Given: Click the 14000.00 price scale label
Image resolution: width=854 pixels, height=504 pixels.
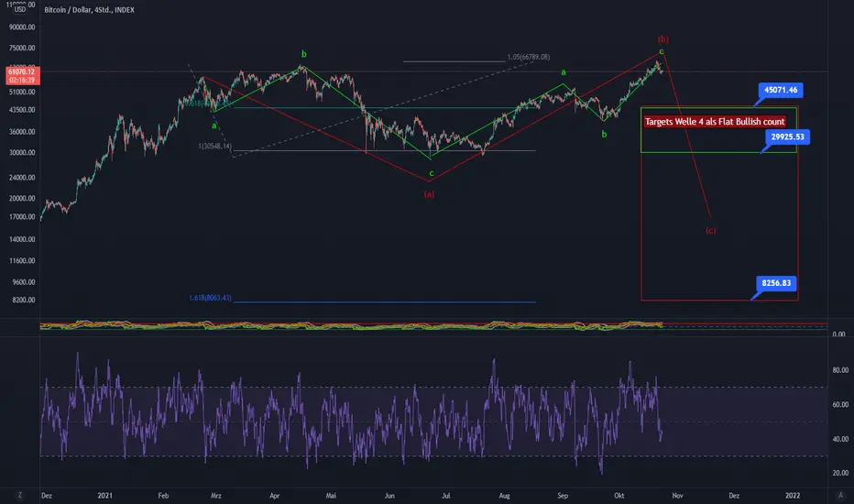Looking at the screenshot, I should 22,239.
